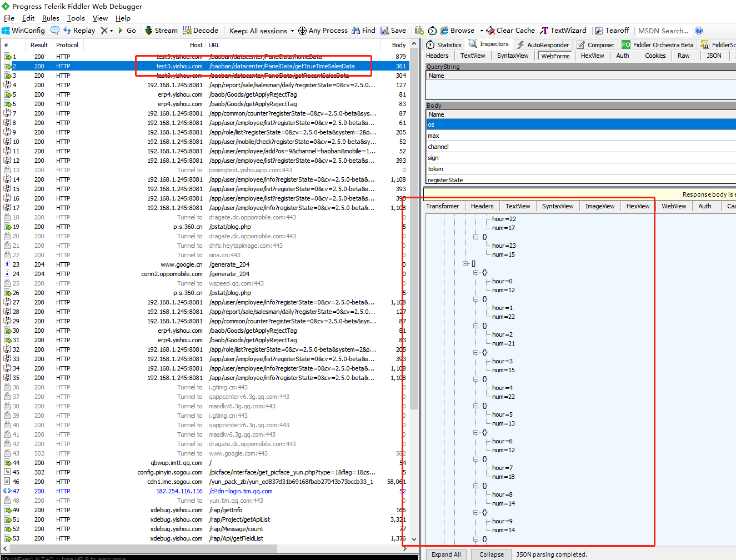Open the File menu
The width and height of the screenshot is (736, 560).
pyautogui.click(x=9, y=18)
